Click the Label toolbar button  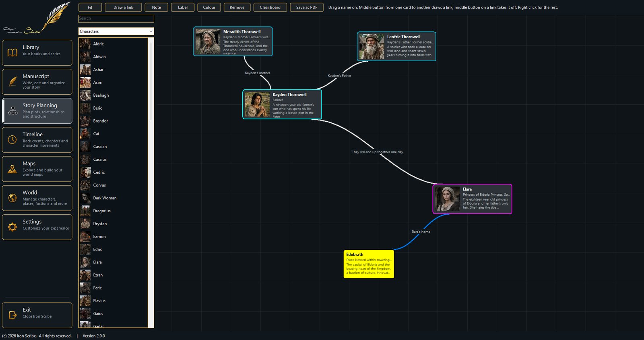[x=183, y=7]
